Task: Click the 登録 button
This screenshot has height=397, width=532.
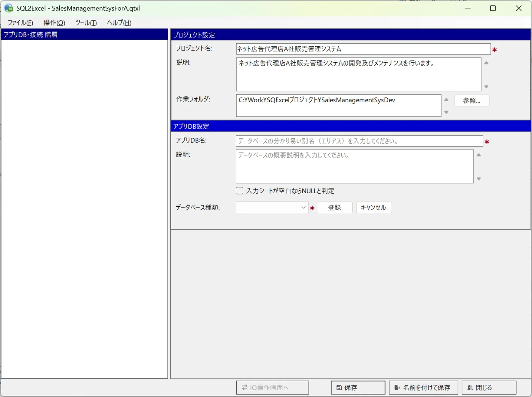Action: [x=335, y=208]
